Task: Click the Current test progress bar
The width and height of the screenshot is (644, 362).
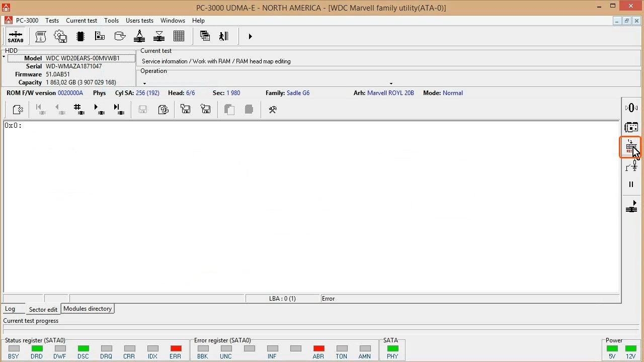Action: point(321,327)
